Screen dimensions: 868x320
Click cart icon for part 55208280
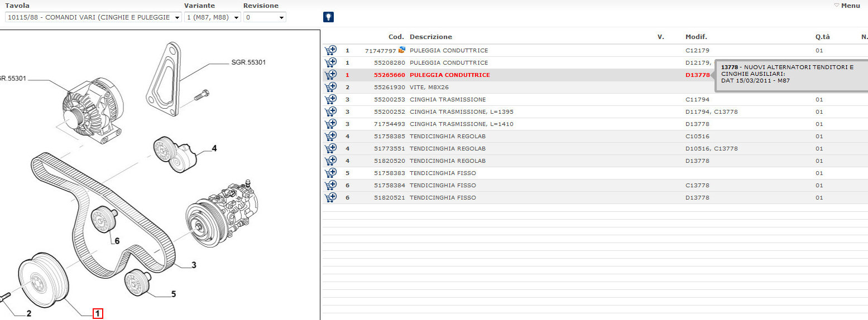point(330,62)
